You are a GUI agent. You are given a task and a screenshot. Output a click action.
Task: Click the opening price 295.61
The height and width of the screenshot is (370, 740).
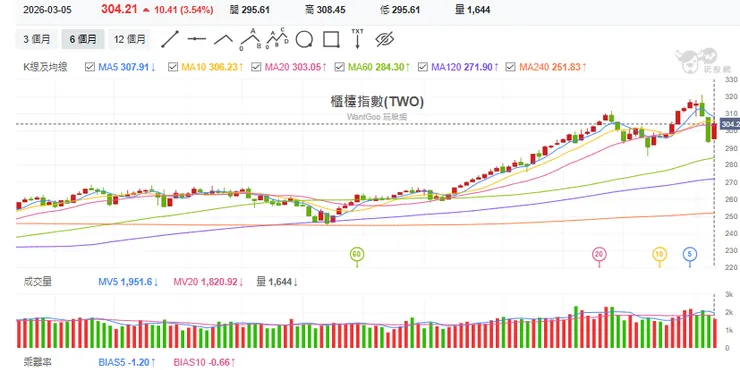(255, 9)
